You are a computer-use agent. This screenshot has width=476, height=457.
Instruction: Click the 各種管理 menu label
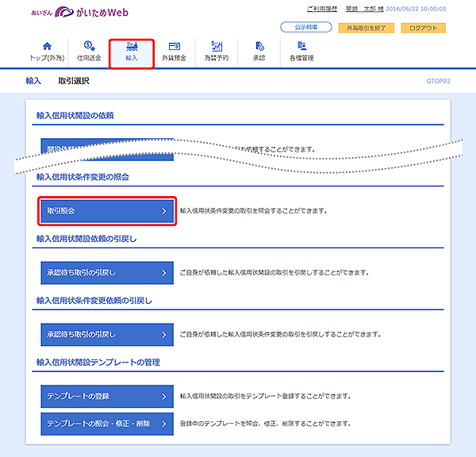(x=301, y=58)
